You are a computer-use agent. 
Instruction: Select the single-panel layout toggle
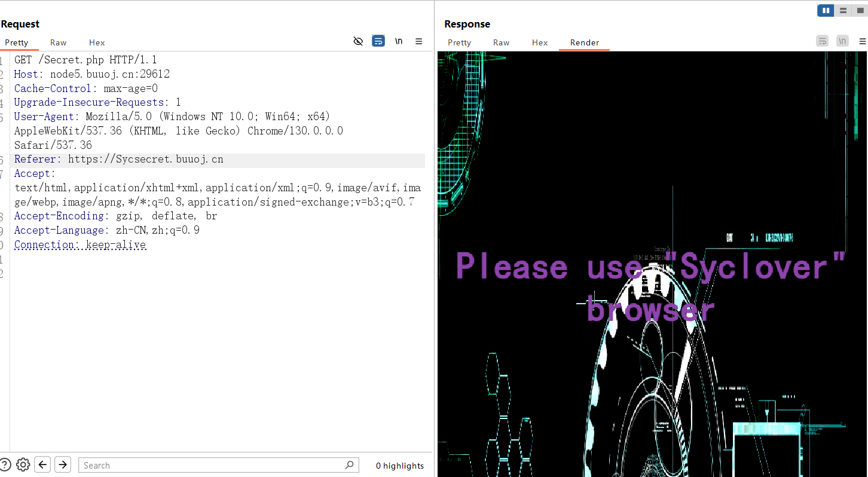click(860, 10)
